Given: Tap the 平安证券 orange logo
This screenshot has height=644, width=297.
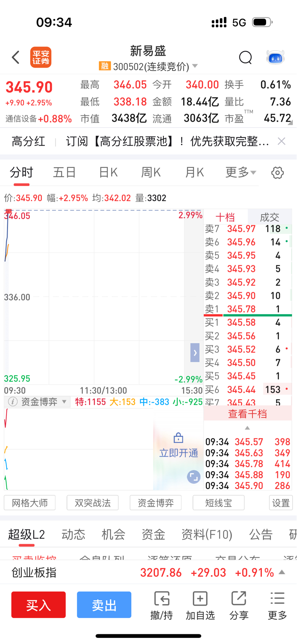Looking at the screenshot, I should 41,57.
